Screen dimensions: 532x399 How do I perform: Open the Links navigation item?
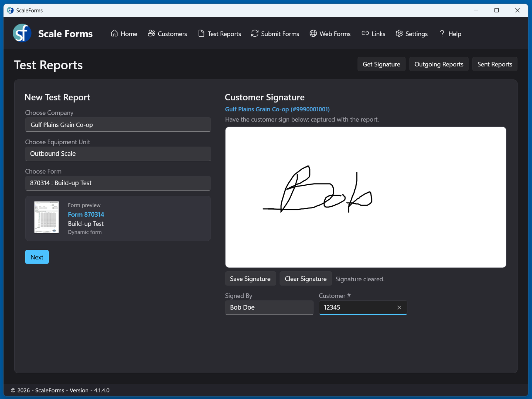pyautogui.click(x=373, y=34)
